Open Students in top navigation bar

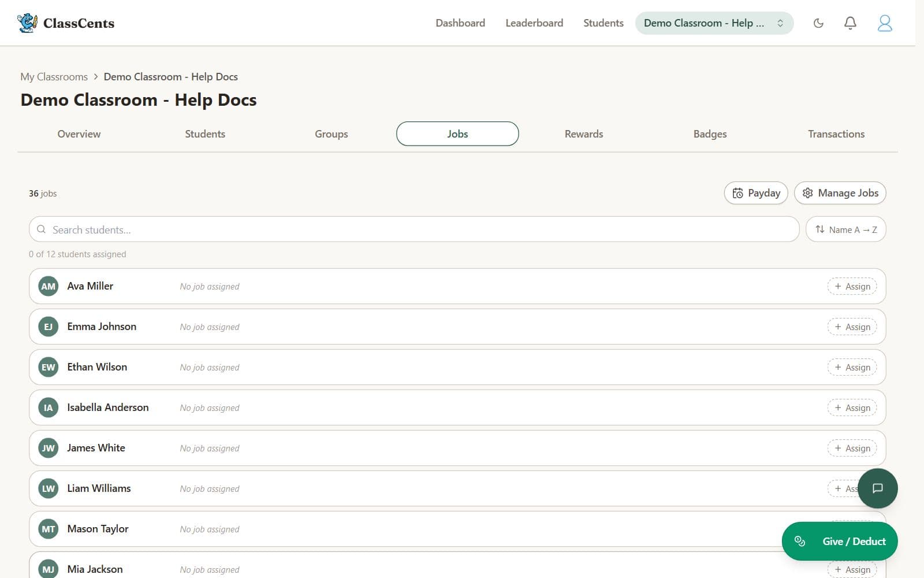click(x=603, y=23)
